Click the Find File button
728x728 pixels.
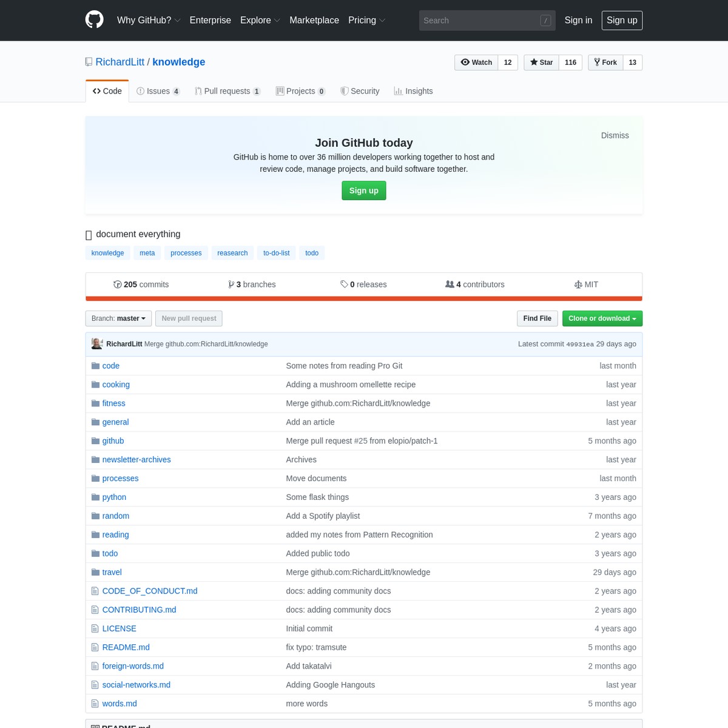[538, 318]
